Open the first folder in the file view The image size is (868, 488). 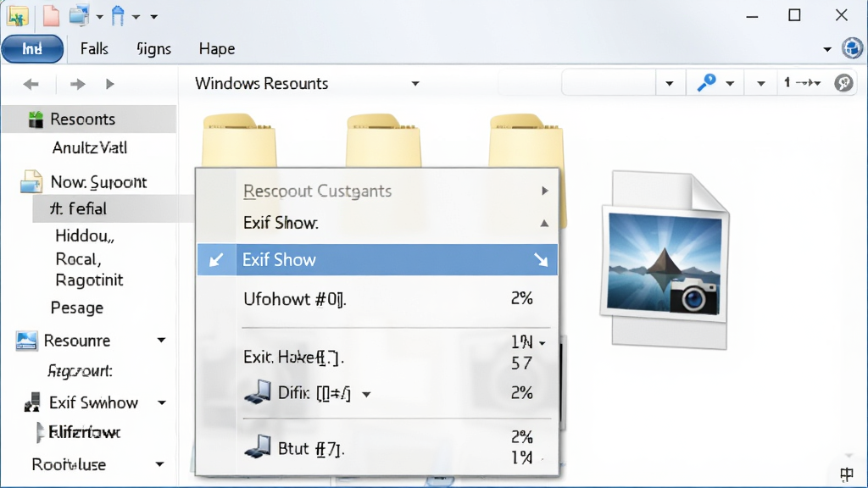239,141
